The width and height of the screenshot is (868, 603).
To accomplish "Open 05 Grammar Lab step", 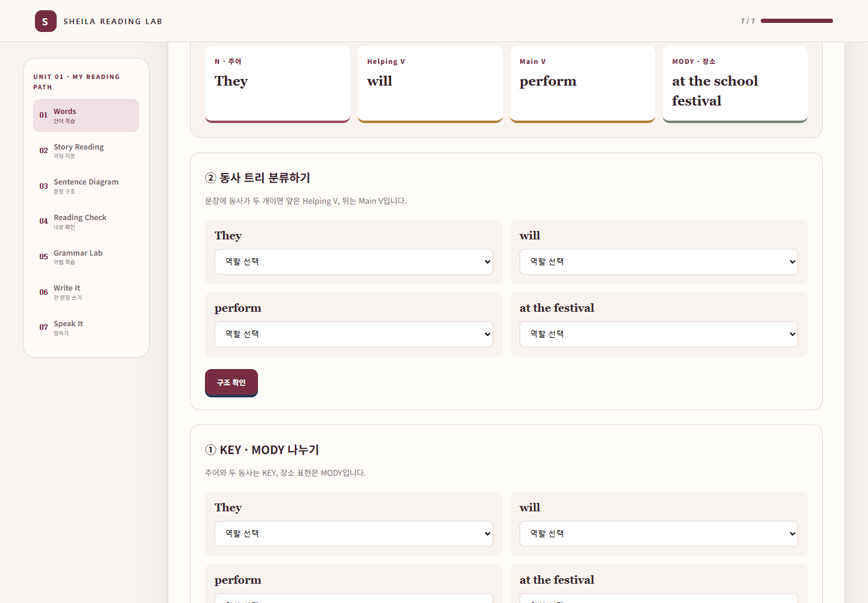I will pyautogui.click(x=86, y=257).
